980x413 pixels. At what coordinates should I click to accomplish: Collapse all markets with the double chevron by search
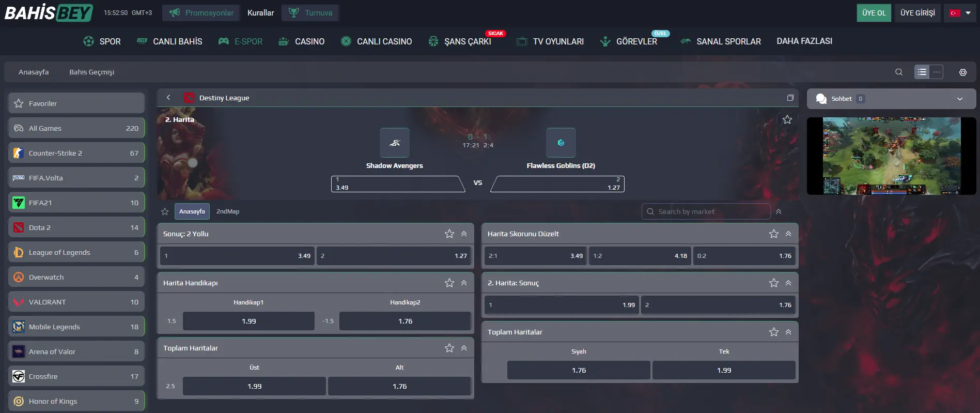[779, 211]
